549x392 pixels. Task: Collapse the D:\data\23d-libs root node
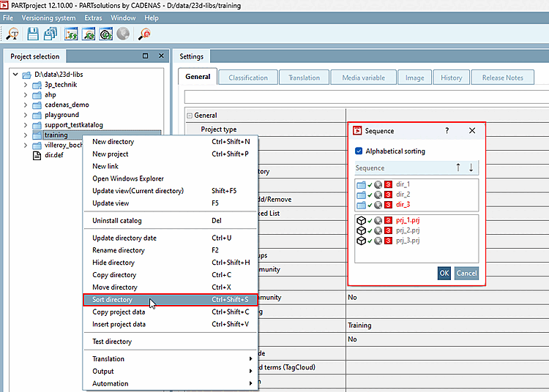click(x=15, y=75)
